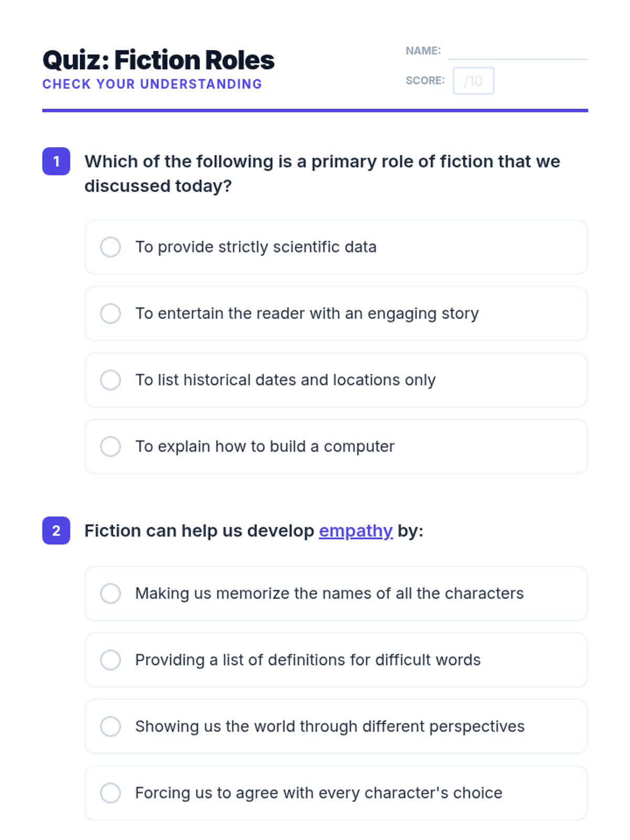Click the SCORE label

pyautogui.click(x=425, y=80)
